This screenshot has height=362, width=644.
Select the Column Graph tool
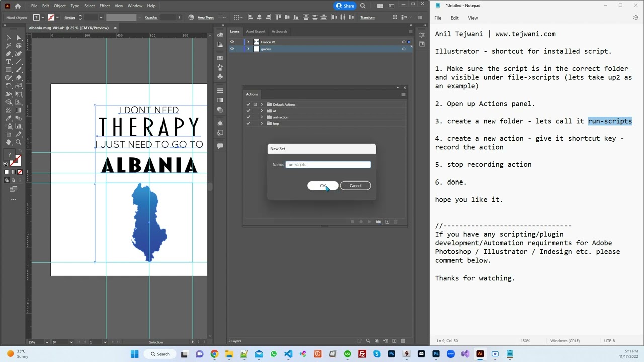point(19,126)
